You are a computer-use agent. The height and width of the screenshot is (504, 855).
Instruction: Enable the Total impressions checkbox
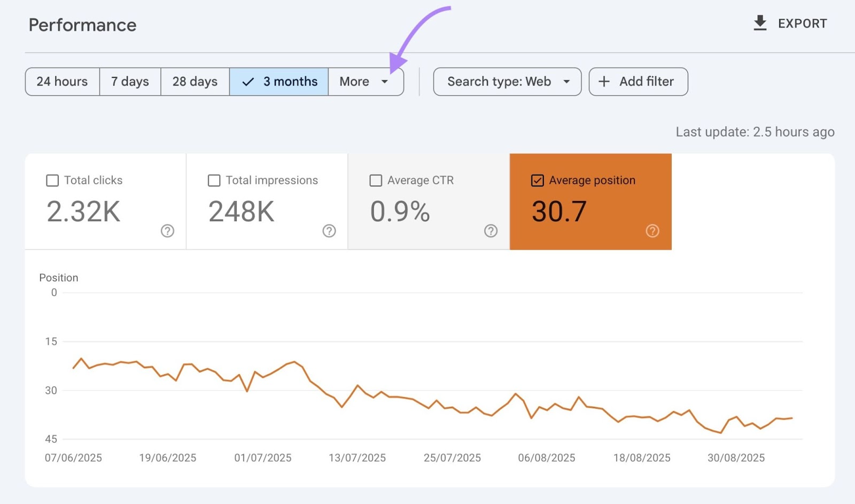[214, 181]
